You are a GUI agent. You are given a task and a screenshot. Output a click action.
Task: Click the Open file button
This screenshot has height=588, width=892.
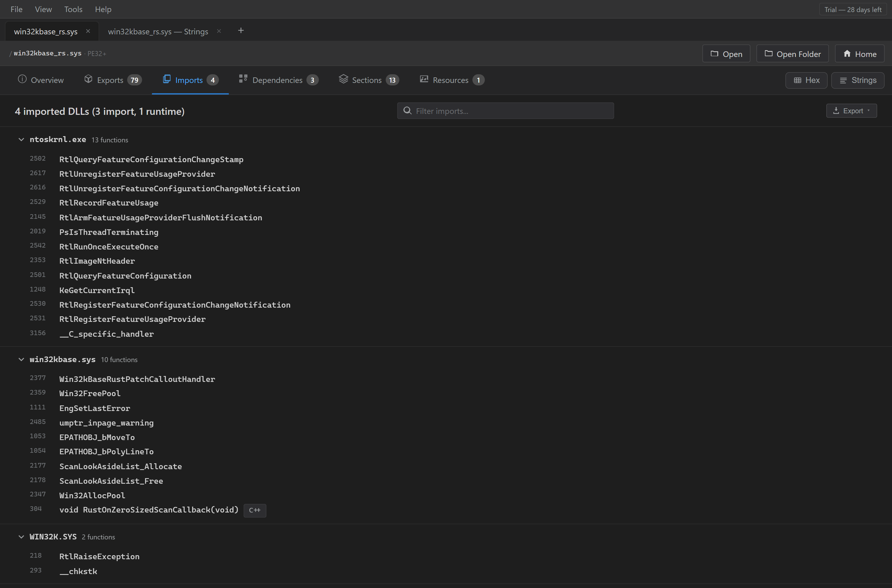pyautogui.click(x=726, y=54)
